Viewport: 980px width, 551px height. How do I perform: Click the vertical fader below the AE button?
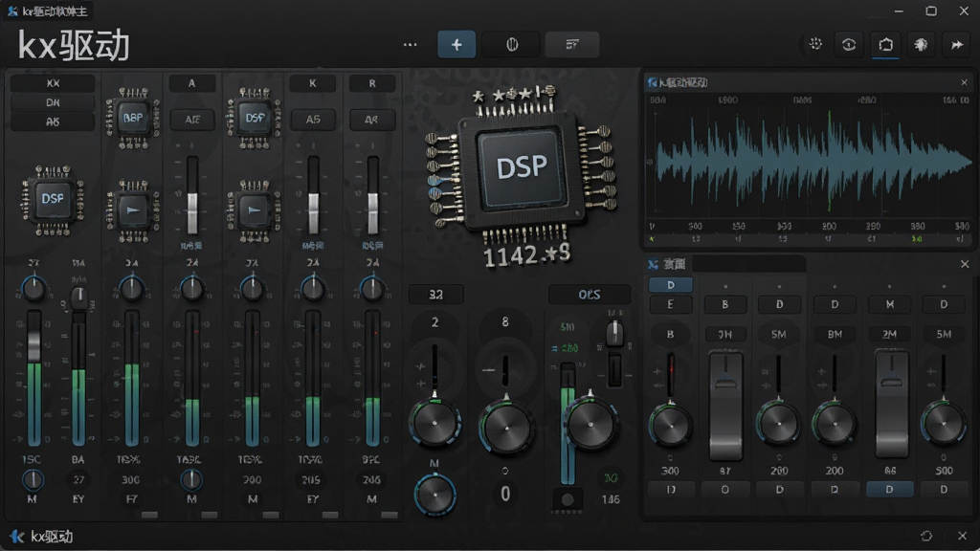[x=191, y=195]
